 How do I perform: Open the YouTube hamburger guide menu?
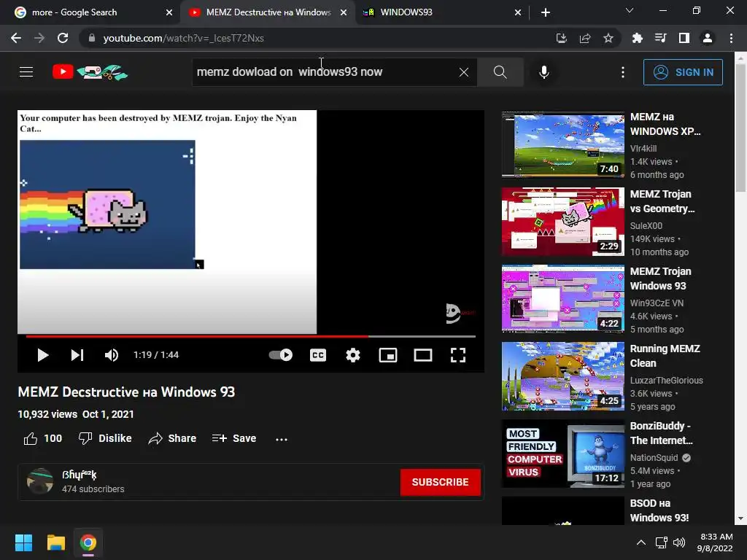(x=26, y=72)
